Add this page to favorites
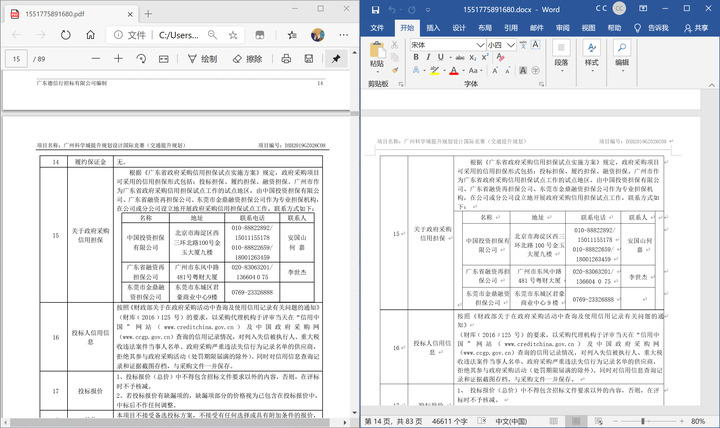Screen dimensions: 720x428 233,35
